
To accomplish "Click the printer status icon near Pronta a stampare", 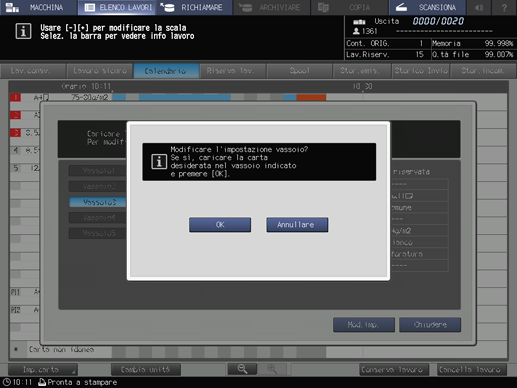I will coord(42,382).
